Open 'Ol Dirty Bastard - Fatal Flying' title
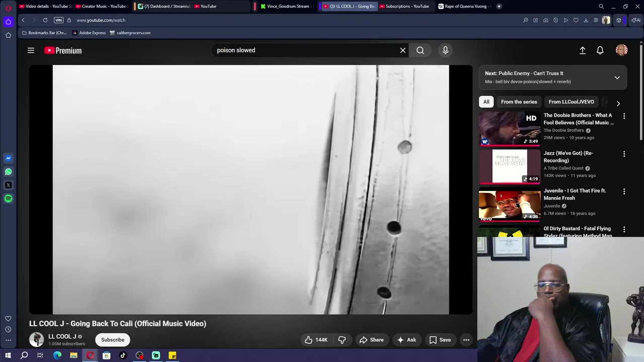The image size is (644, 362). [578, 231]
